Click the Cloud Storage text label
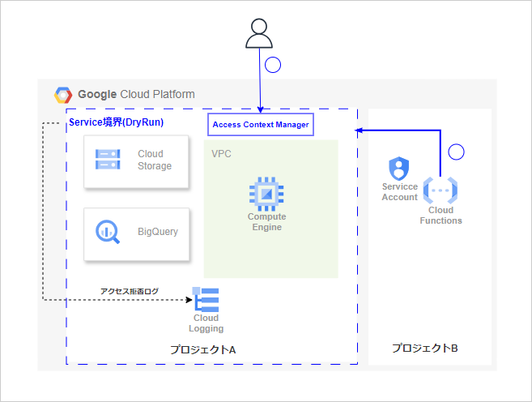Viewport: 532px width, 402px height. click(x=155, y=160)
